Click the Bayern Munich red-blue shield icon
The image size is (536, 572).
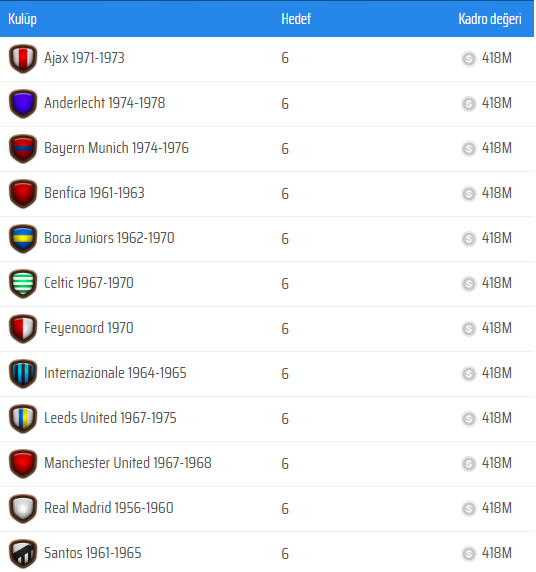23,148
